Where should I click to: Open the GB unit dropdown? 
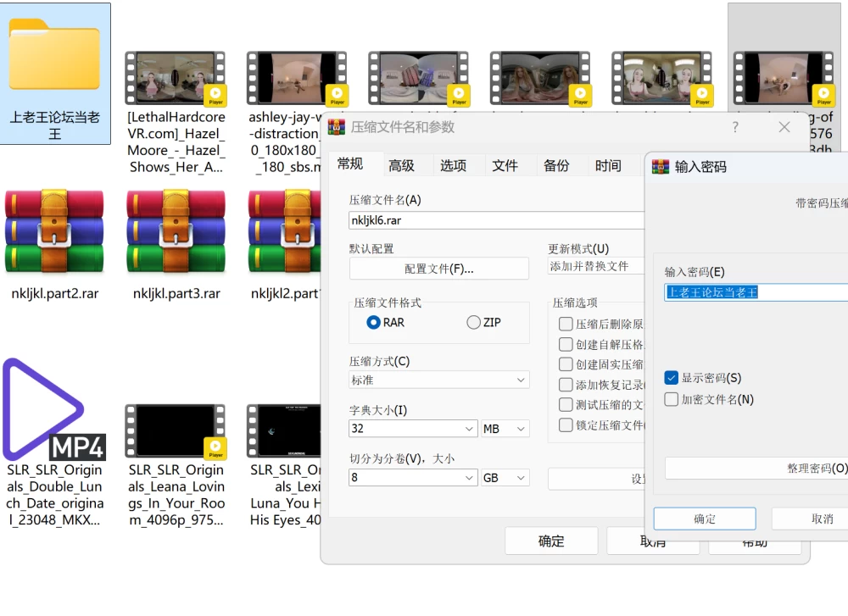tap(505, 478)
